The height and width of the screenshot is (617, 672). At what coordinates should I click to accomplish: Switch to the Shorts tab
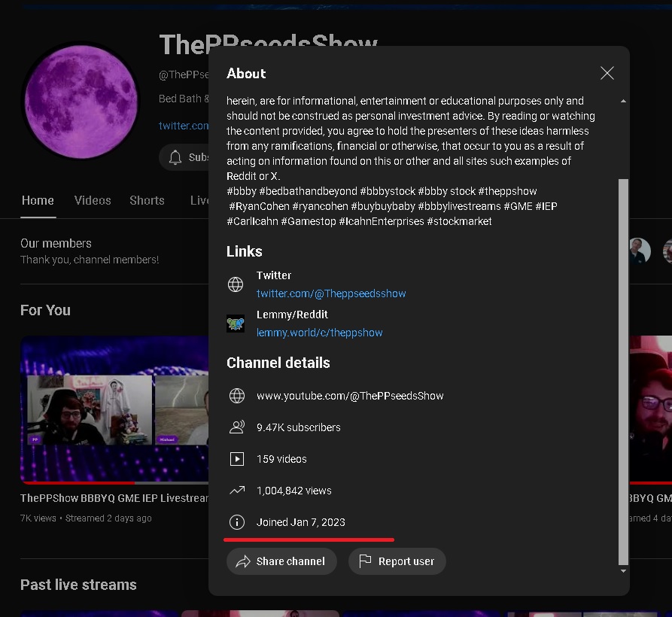(147, 200)
